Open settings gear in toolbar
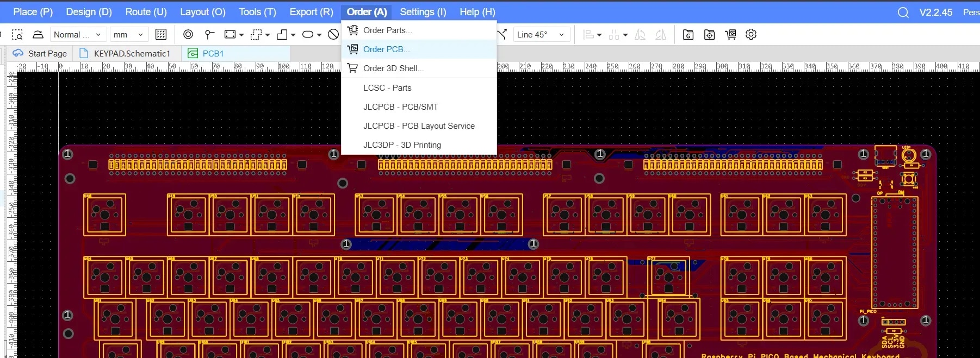 click(751, 34)
